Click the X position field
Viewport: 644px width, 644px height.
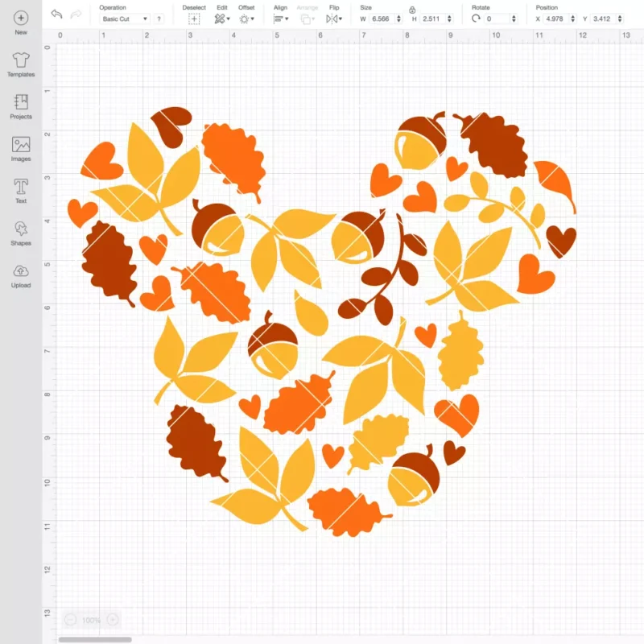tap(556, 19)
